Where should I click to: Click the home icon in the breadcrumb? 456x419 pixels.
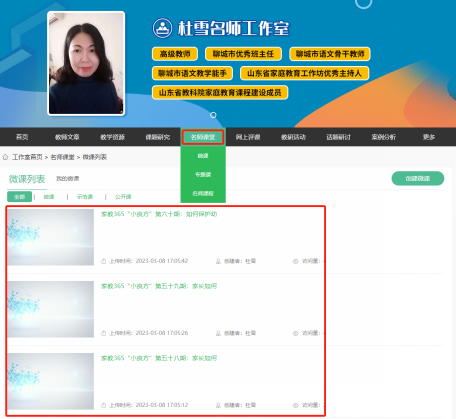pos(5,157)
